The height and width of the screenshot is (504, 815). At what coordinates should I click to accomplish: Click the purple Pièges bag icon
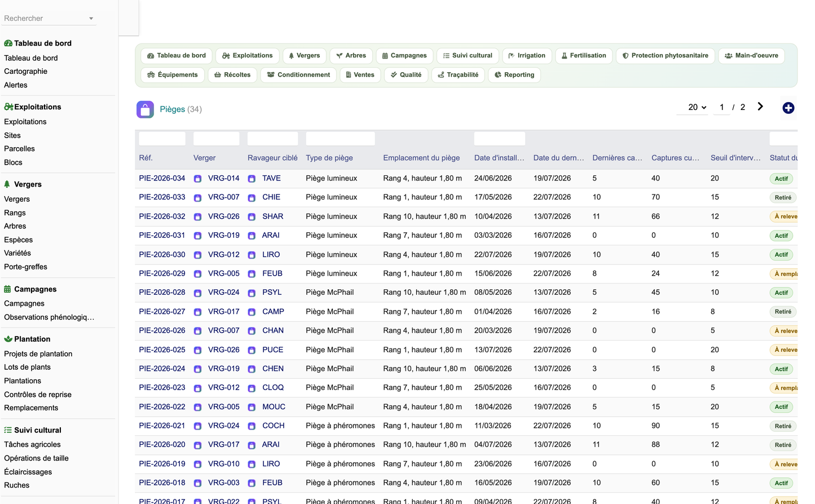145,109
